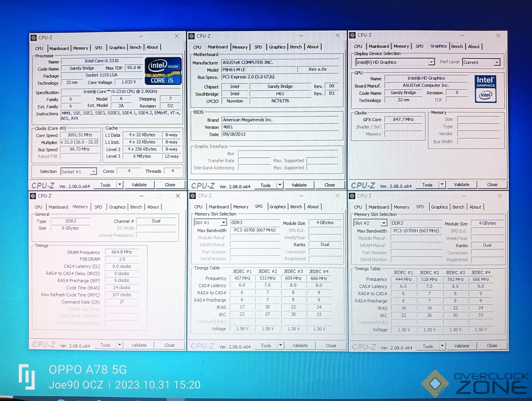532x401 pixels.
Task: Click the Manufacturer field 'ASUSTeK COMPUTER INC.'
Action: (280, 62)
